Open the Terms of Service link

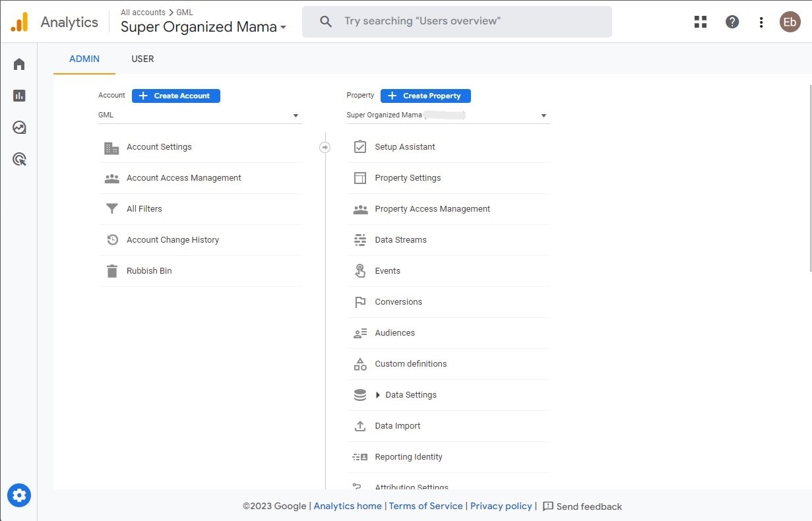click(426, 506)
